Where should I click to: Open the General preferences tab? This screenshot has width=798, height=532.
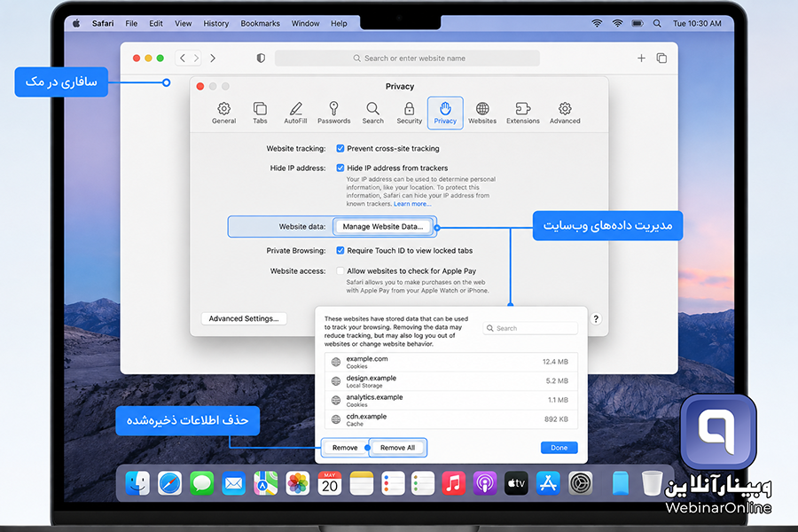[x=224, y=113]
